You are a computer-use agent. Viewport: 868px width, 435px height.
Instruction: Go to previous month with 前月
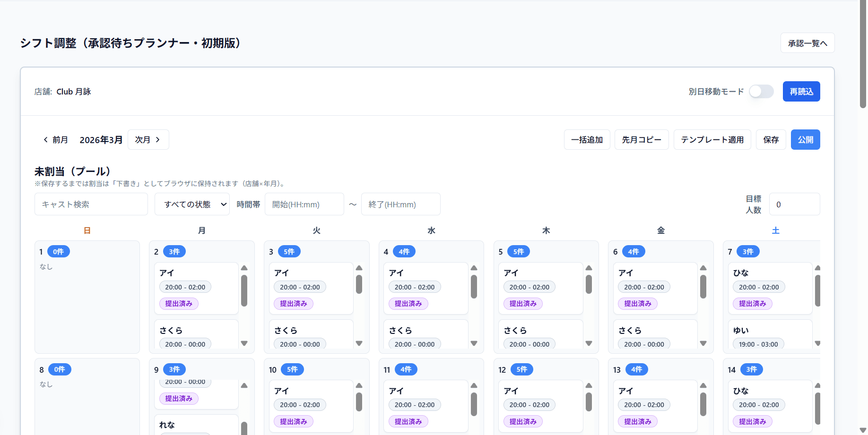tap(56, 140)
